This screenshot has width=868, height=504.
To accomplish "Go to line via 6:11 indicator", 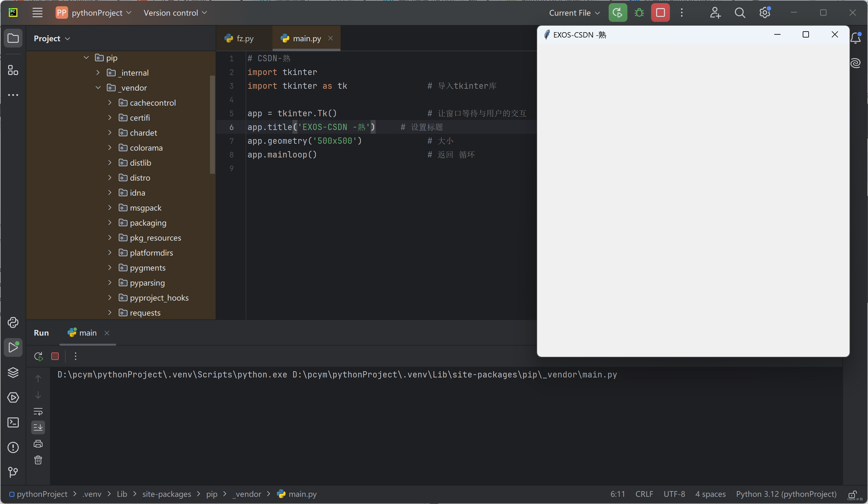I will click(618, 494).
